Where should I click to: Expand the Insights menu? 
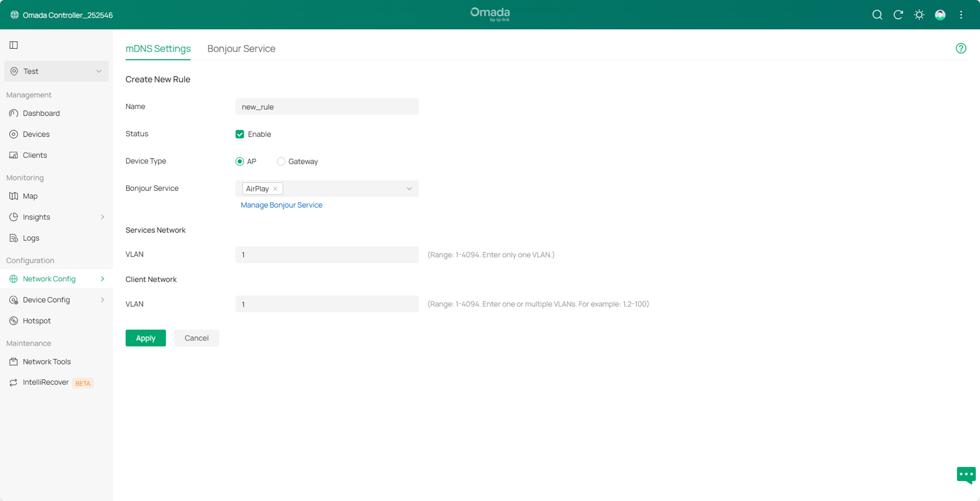tap(37, 217)
